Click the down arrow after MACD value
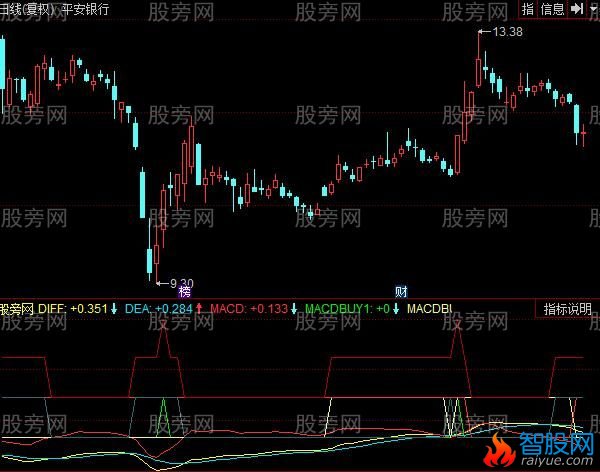The image size is (600, 472). tap(294, 309)
